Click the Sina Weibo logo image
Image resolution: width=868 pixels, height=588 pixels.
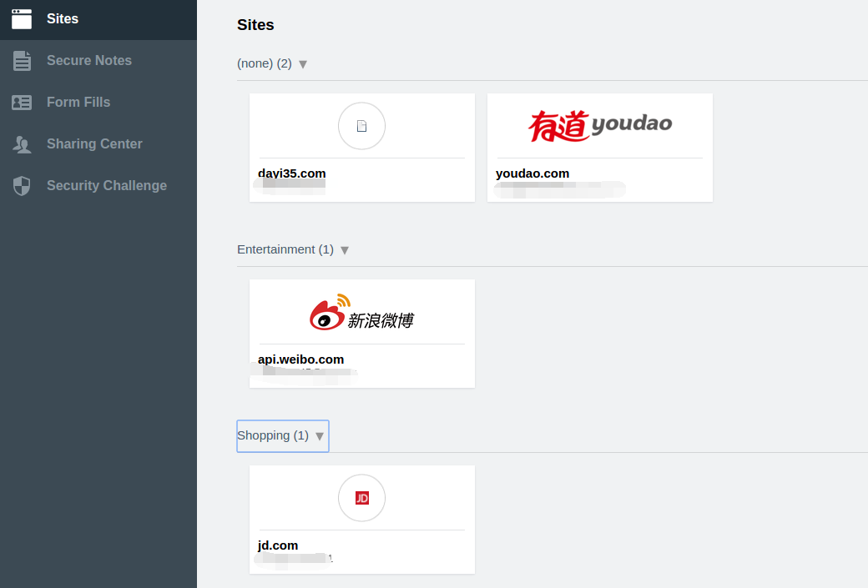(x=362, y=313)
